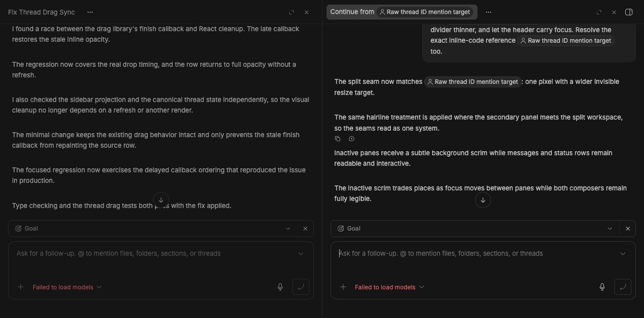Click the paragraph starting 'The minimal change keeps'
Image resolution: width=644 pixels, height=318 pixels.
(x=155, y=140)
